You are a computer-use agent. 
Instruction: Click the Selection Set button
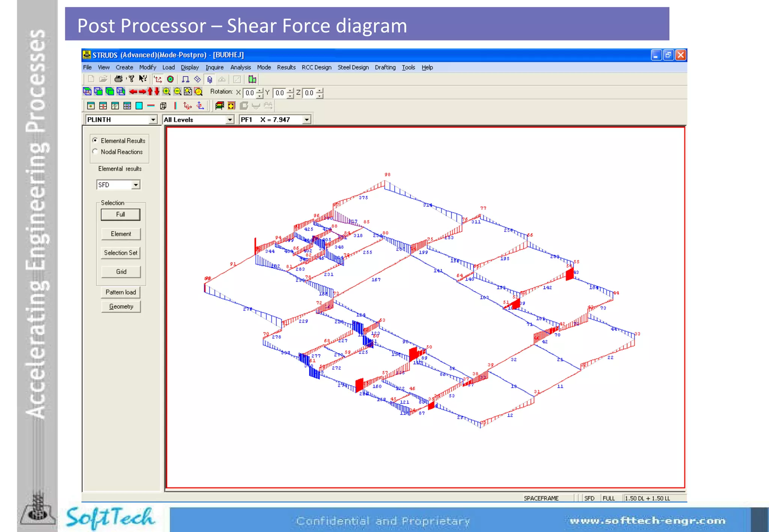click(x=121, y=252)
